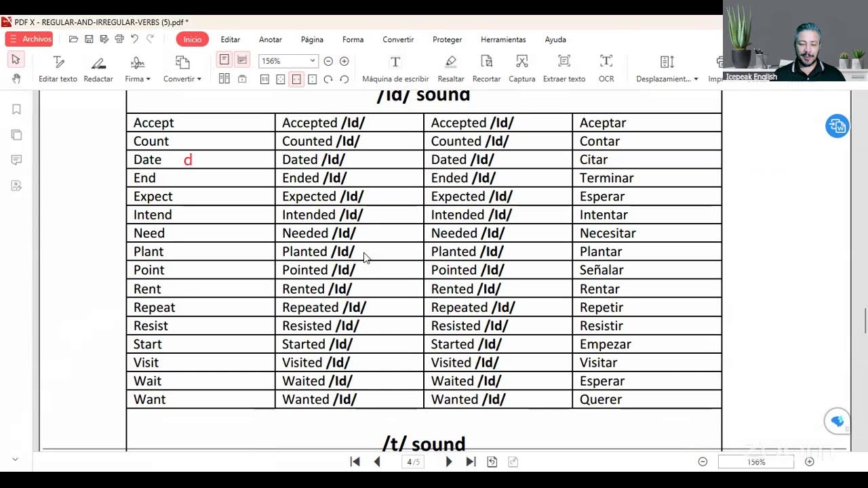Toggle two-page view mode
Screen dimensions: 868x488
(224, 79)
